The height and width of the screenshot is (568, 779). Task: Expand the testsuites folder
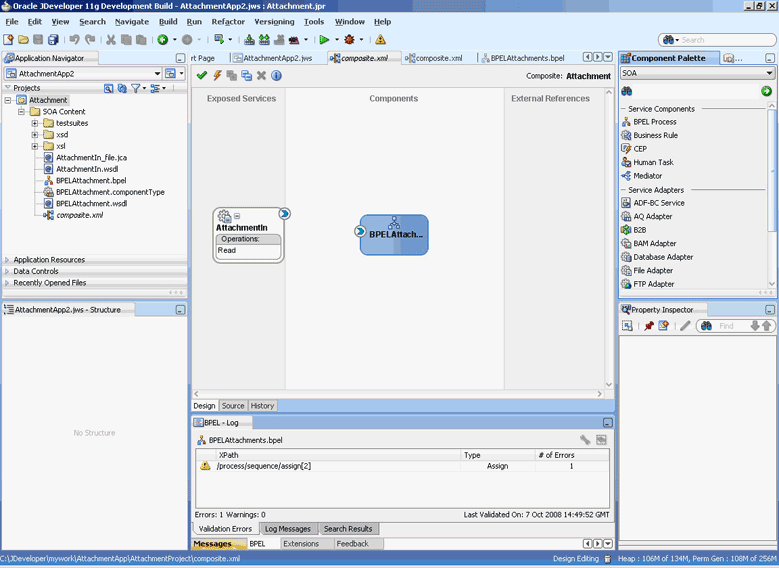click(35, 123)
